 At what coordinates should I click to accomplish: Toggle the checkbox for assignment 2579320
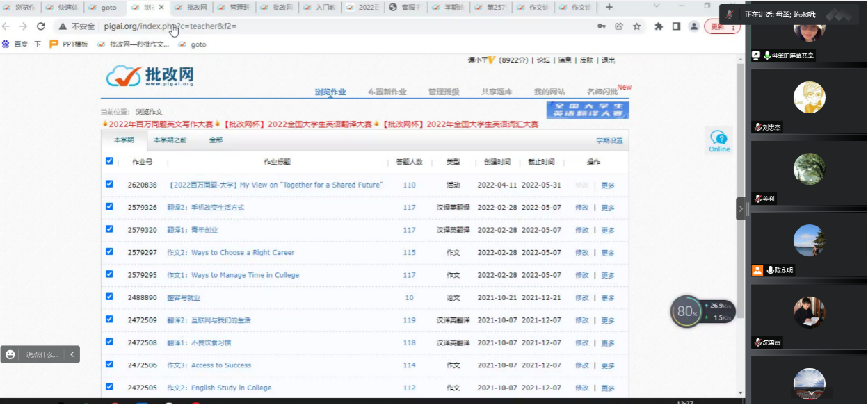point(109,229)
